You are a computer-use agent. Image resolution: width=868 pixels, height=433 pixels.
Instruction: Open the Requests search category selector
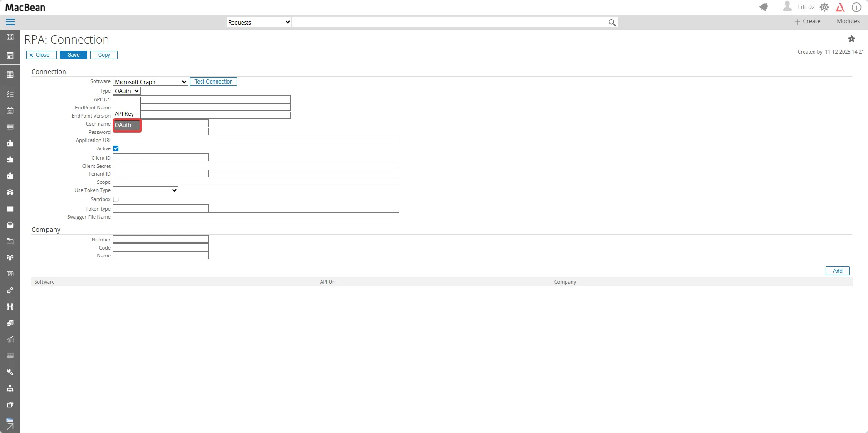point(258,22)
